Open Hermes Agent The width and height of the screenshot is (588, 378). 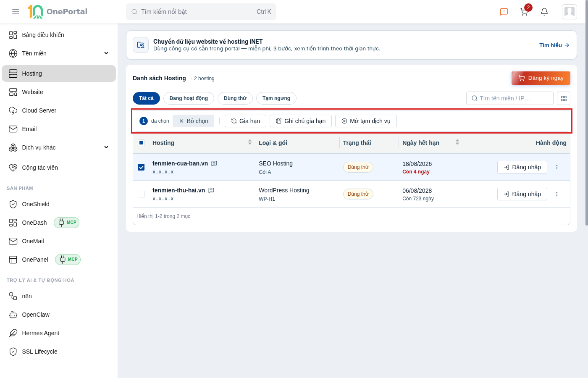tap(59, 333)
